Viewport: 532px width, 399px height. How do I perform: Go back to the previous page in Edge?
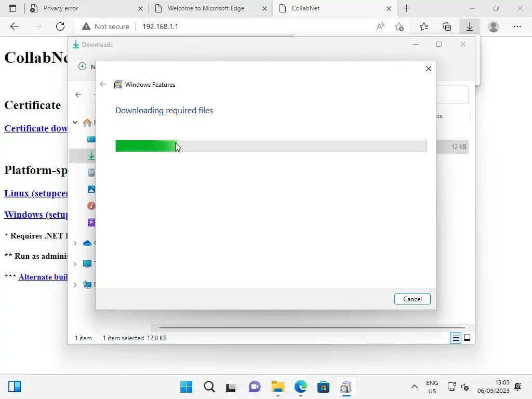[x=14, y=26]
